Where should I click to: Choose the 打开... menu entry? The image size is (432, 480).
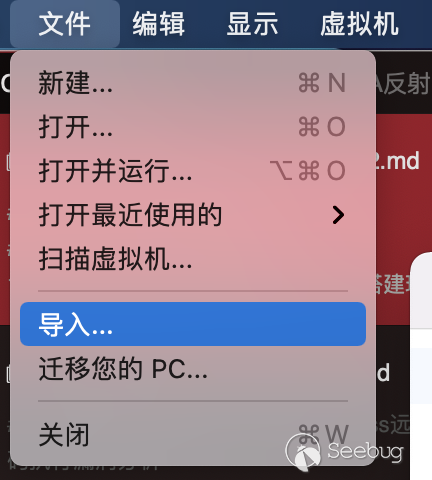click(x=193, y=127)
